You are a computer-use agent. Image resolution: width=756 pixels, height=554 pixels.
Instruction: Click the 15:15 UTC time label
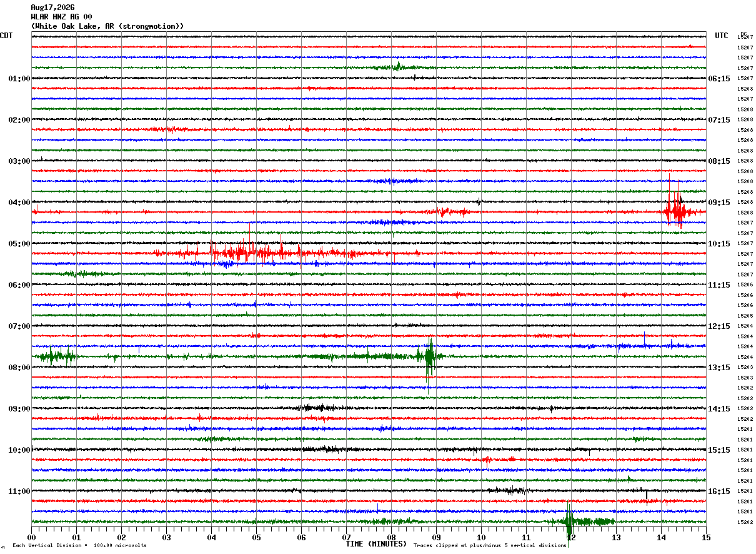click(x=719, y=450)
